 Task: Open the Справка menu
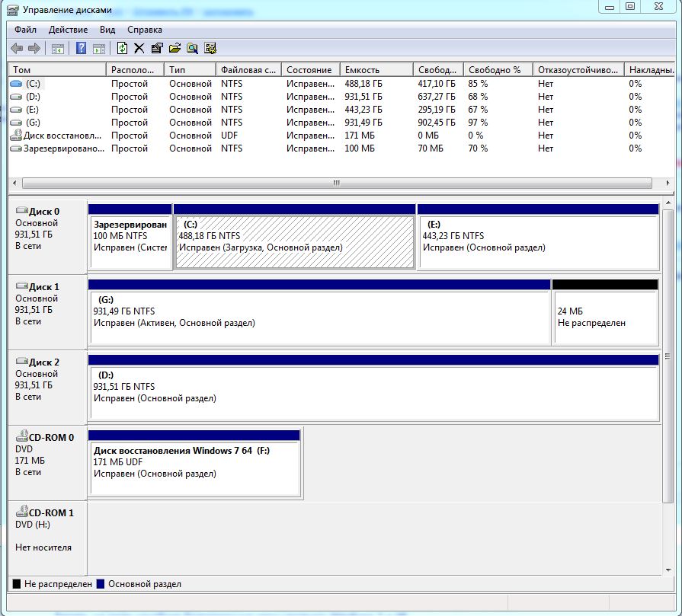144,30
